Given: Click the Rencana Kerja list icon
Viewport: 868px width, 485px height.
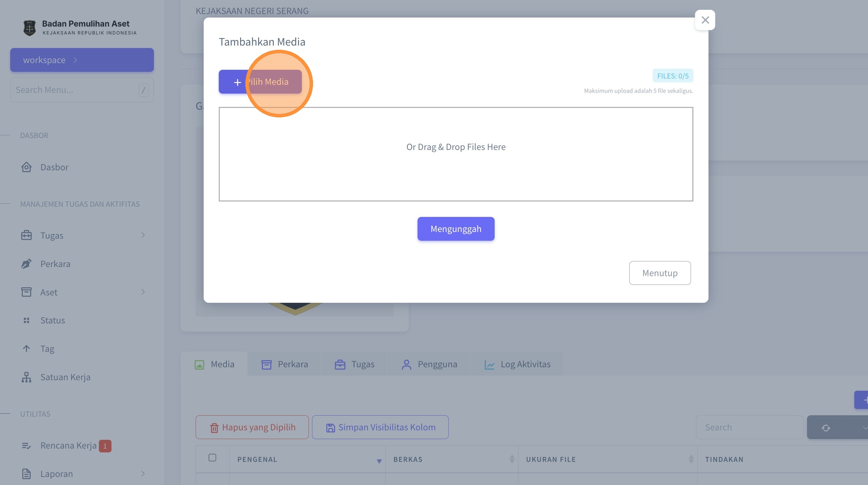Looking at the screenshot, I should coord(26,446).
